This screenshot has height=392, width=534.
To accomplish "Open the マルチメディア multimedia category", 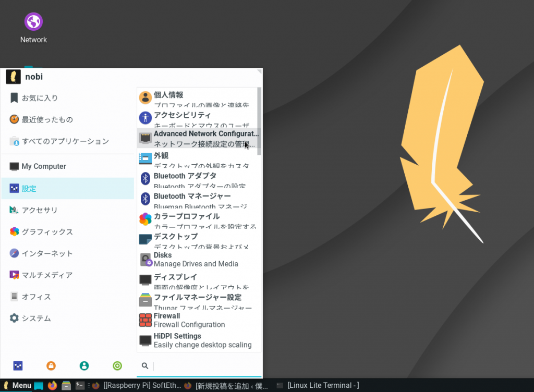I will click(x=68, y=275).
